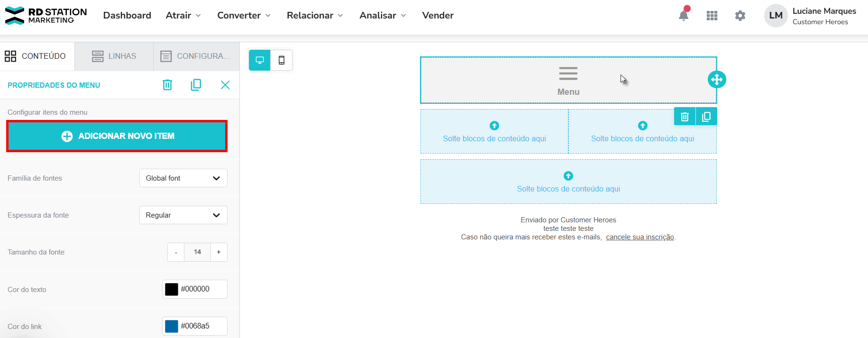Viewport: 868px width, 338px height.
Task: Open the blue link color swatch
Action: tap(172, 326)
